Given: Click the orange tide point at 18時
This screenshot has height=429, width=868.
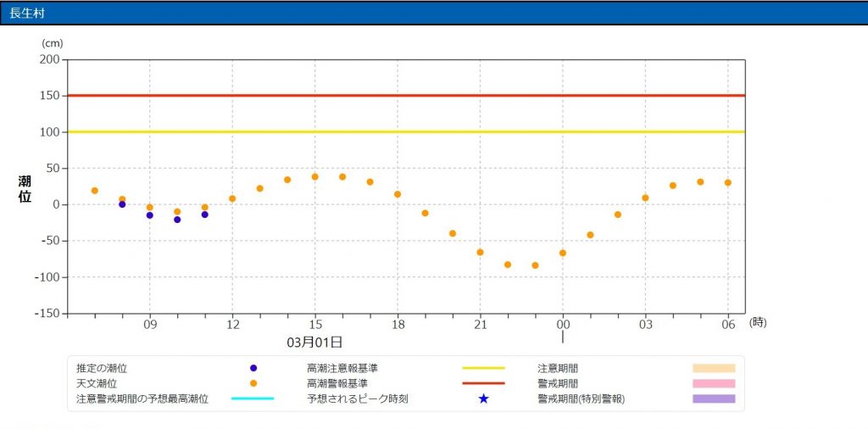Looking at the screenshot, I should (x=398, y=194).
